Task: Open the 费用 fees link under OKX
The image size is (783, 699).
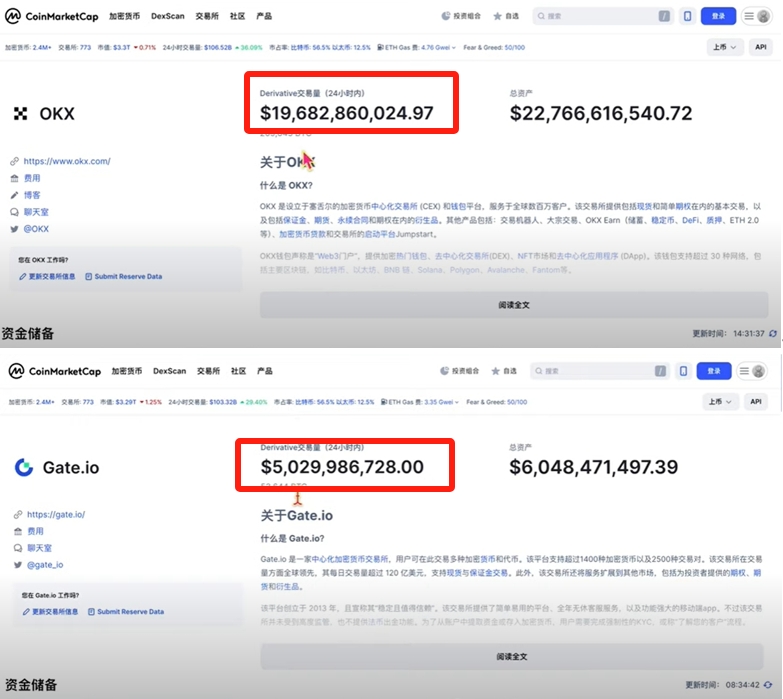Action: coord(32,178)
